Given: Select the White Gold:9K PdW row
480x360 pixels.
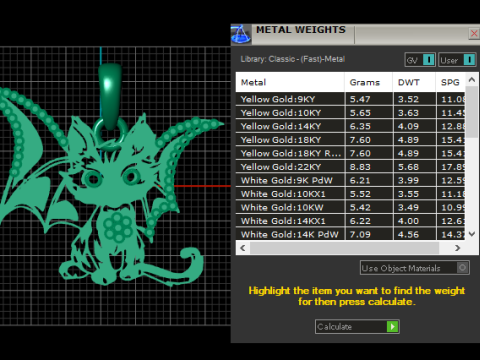Looking at the screenshot, I should point(350,180).
